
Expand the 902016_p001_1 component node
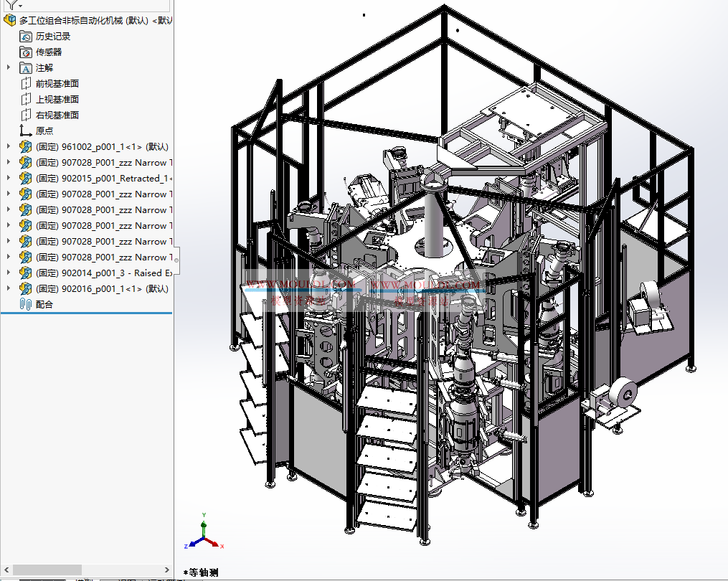coord(7,288)
